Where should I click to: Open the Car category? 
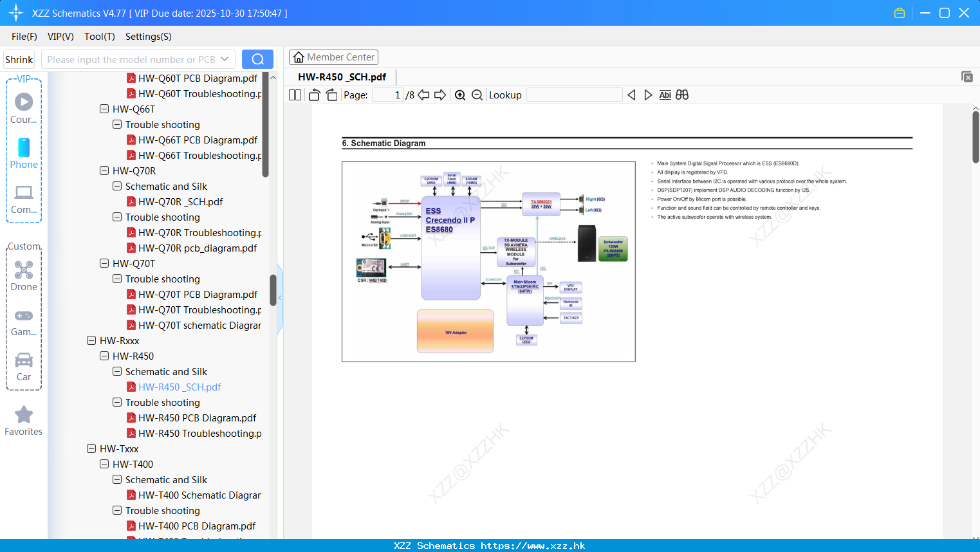coord(24,367)
